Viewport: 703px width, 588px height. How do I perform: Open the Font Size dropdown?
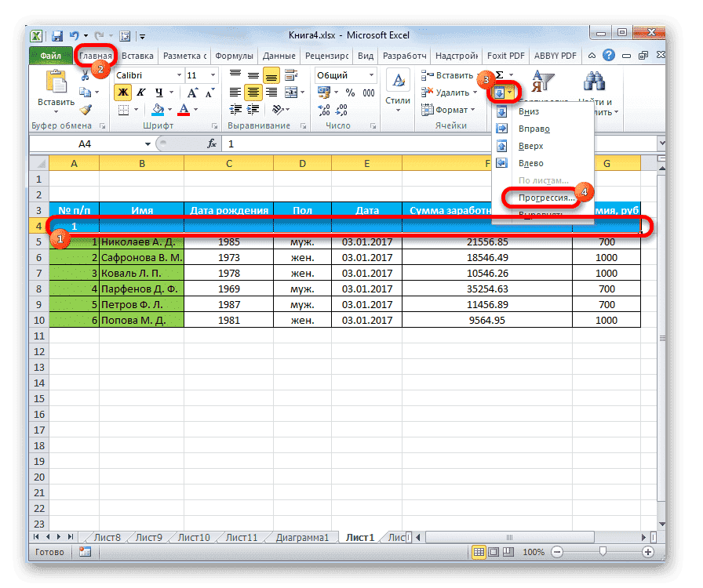tap(212, 75)
